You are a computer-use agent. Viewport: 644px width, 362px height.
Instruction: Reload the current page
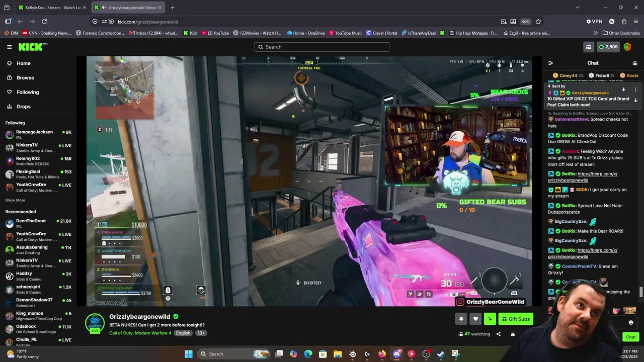click(x=44, y=22)
